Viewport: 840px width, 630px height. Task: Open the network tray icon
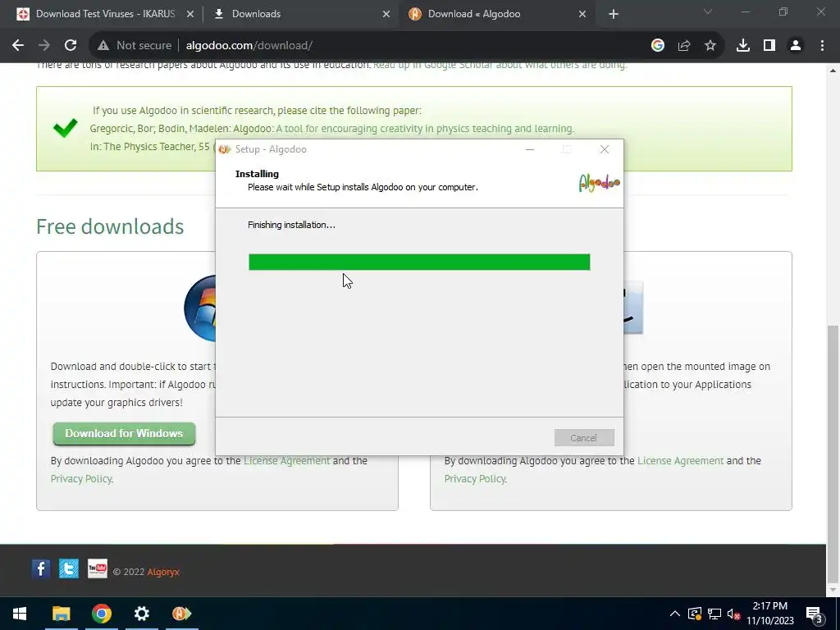pos(714,614)
